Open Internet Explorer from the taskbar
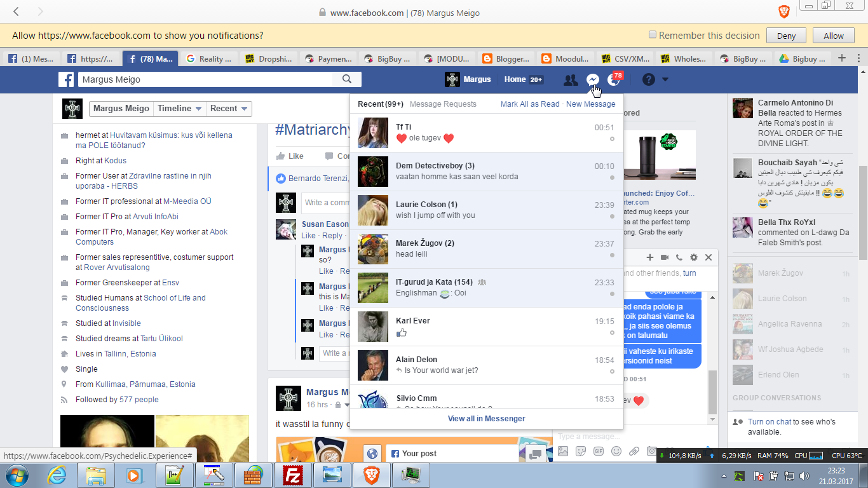This screenshot has height=488, width=868. [57, 475]
